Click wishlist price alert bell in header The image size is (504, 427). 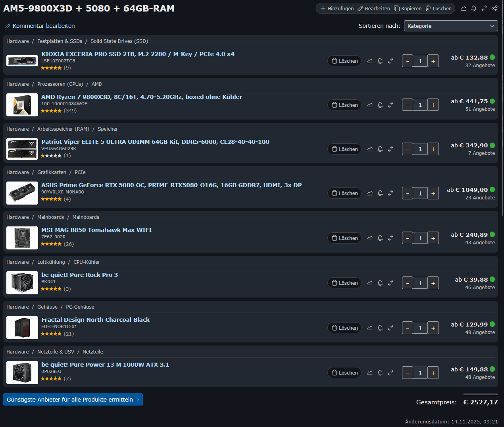(474, 8)
